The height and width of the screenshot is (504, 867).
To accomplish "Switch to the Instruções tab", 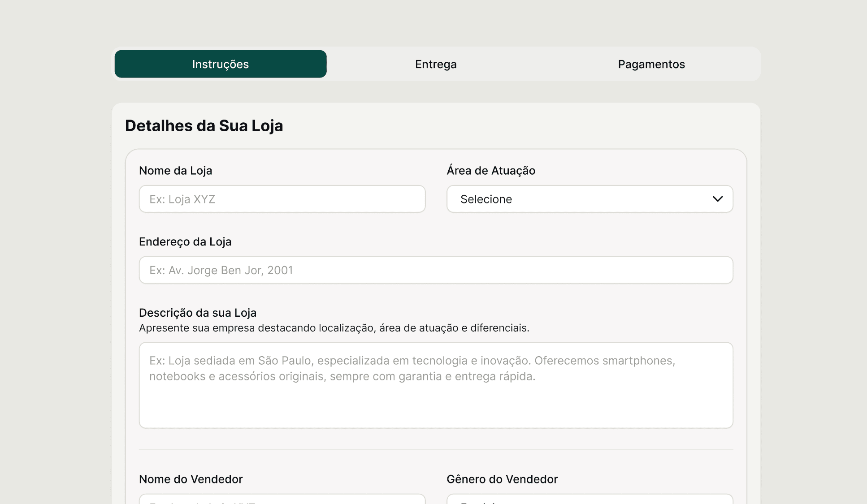I will pos(220,64).
